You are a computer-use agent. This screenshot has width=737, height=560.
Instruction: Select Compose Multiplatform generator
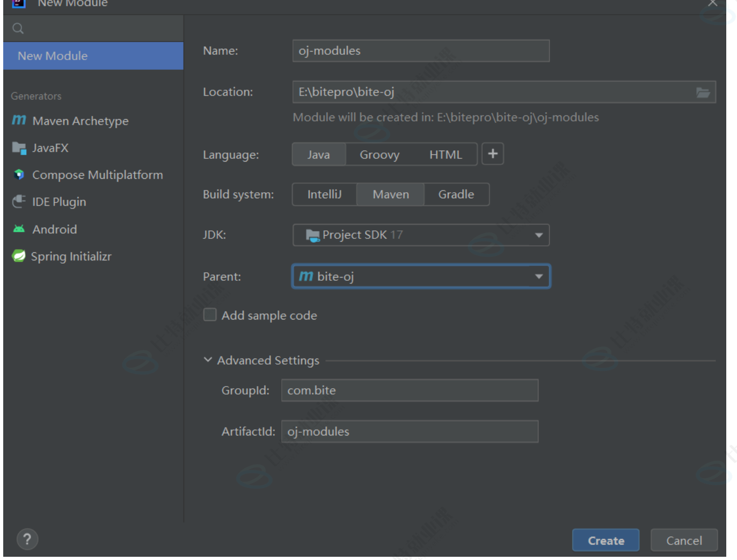pyautogui.click(x=93, y=174)
